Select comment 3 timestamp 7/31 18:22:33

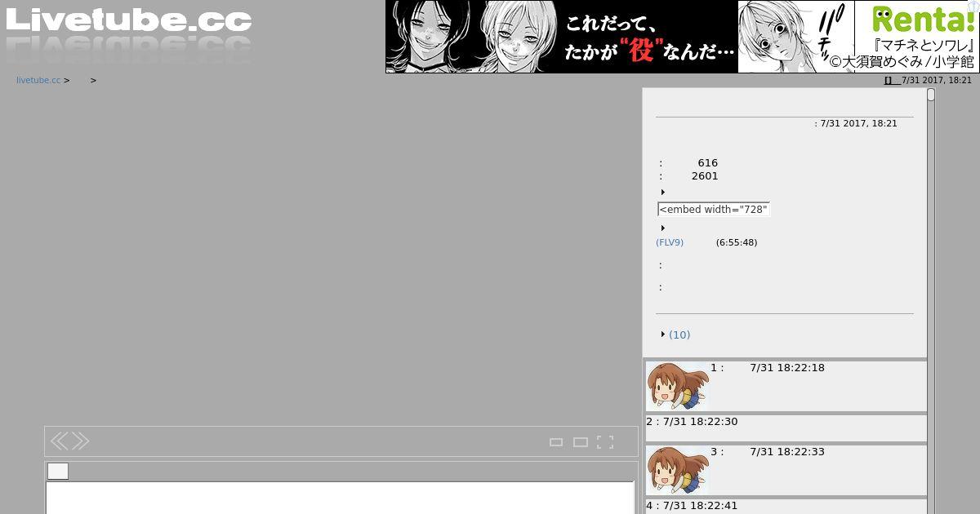(x=787, y=452)
